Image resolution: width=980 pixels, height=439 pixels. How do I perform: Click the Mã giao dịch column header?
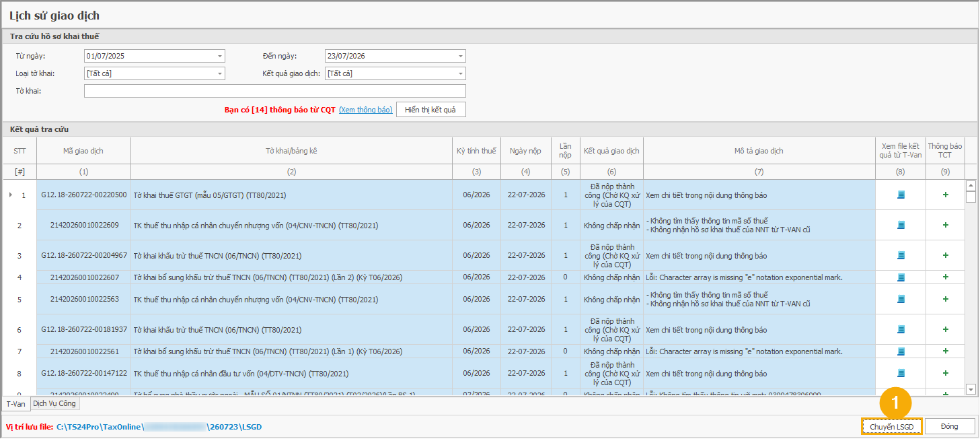[83, 151]
